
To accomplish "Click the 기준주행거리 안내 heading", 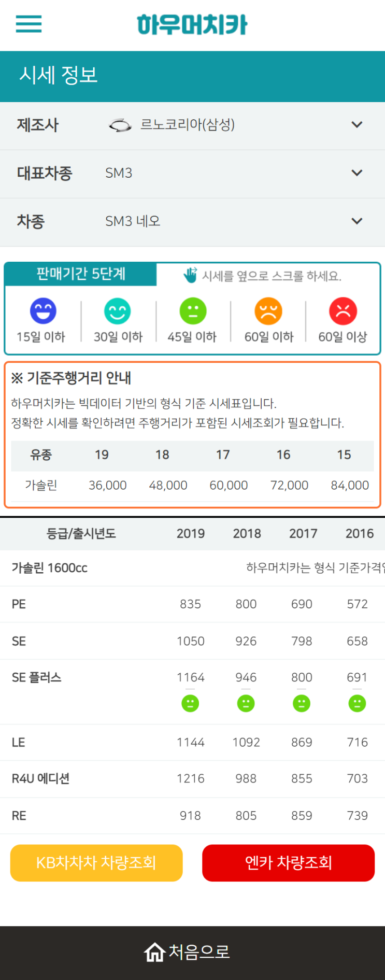I will click(x=71, y=378).
